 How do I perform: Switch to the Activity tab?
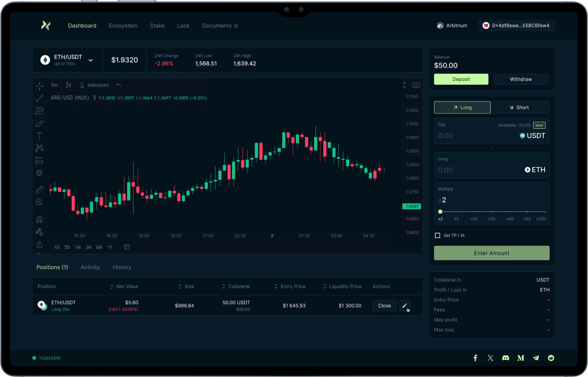[90, 267]
